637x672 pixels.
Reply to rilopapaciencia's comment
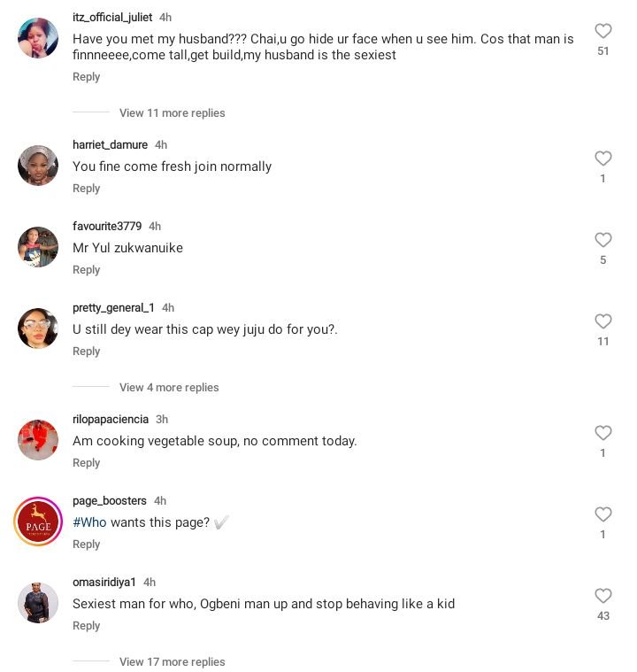point(86,463)
